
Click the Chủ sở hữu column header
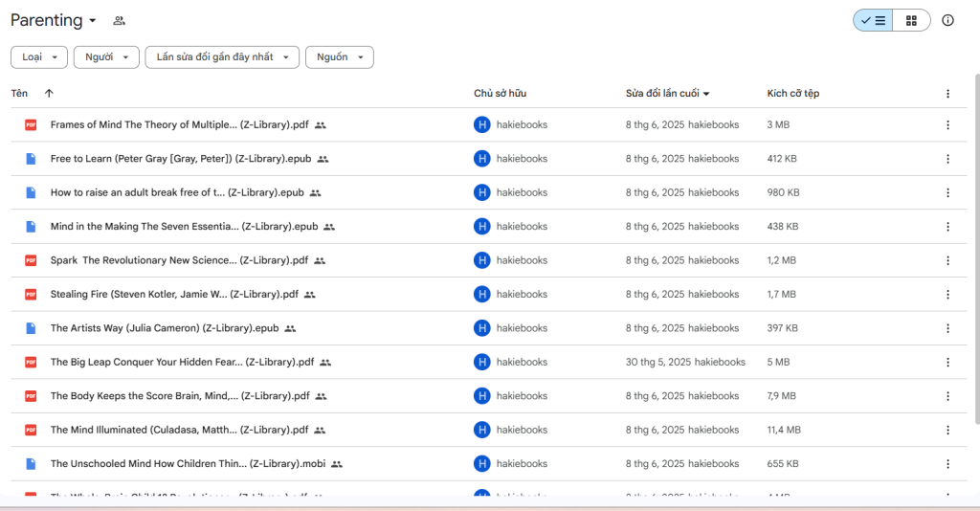[500, 93]
